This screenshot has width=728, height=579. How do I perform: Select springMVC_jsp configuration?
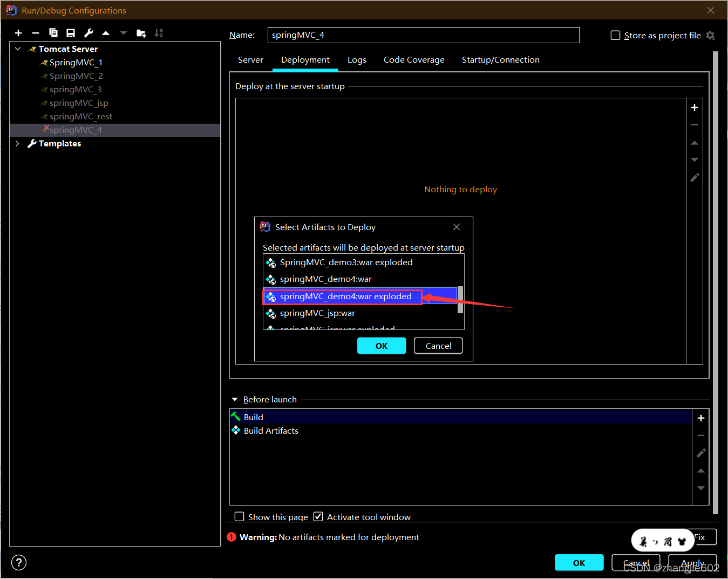[x=79, y=103]
